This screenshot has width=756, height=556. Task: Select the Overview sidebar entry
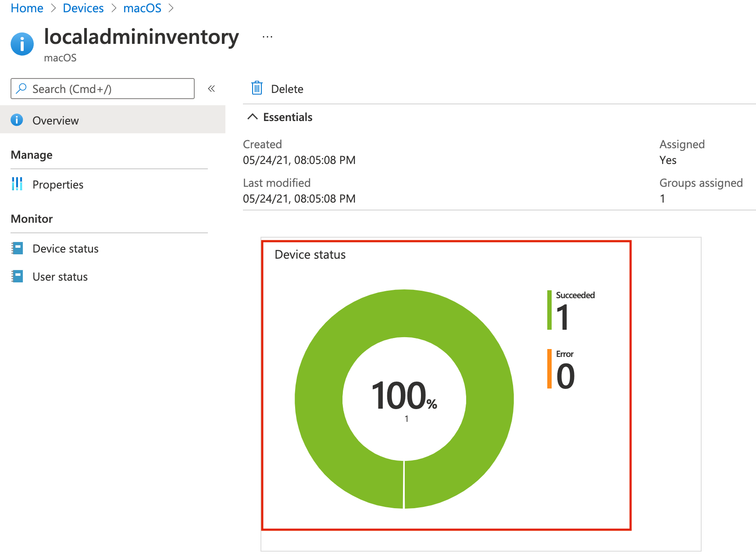click(x=55, y=120)
